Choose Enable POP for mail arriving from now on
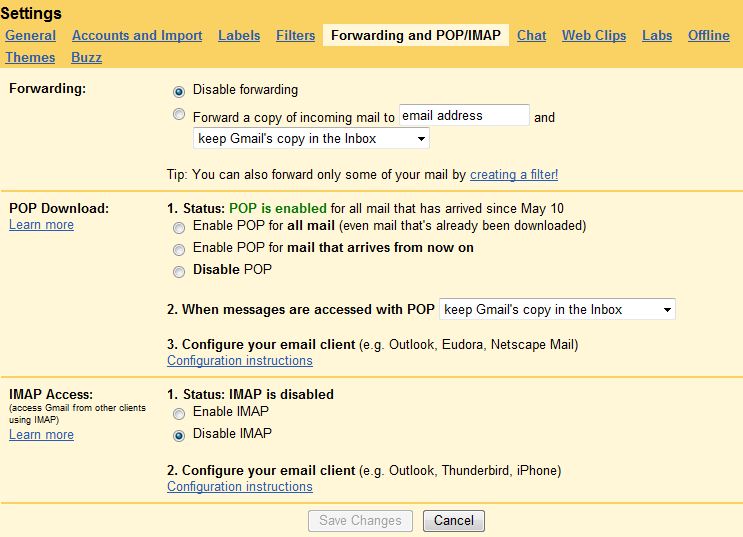Viewport: 743px width, 537px height. tap(179, 250)
